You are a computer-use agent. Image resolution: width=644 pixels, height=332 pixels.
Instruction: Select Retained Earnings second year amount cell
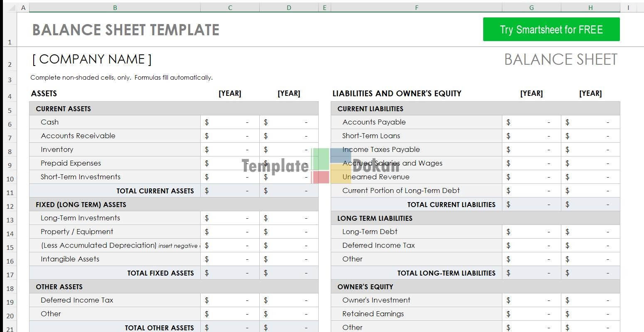coord(590,314)
